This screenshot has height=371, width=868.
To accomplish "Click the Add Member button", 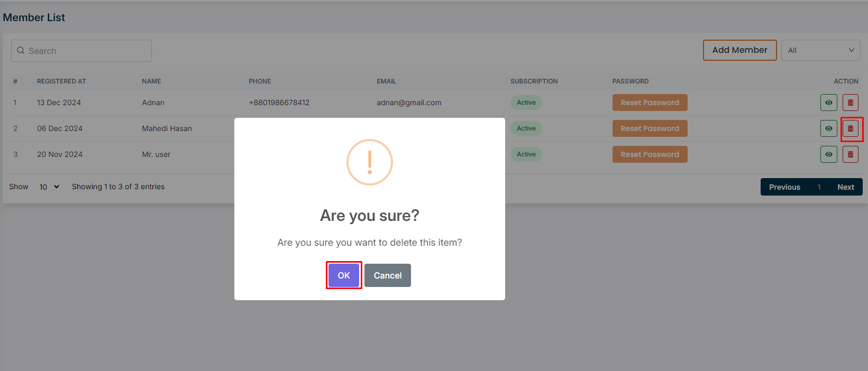I will click(x=739, y=50).
